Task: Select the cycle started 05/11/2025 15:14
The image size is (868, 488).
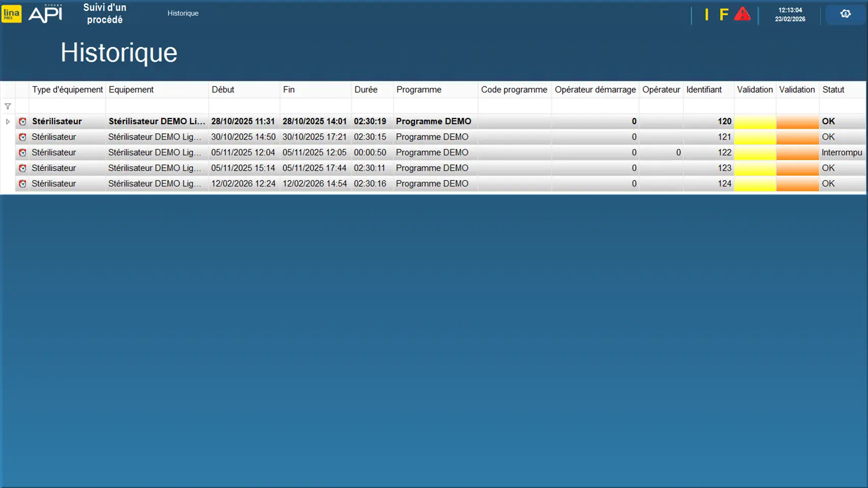Action: pyautogui.click(x=243, y=168)
